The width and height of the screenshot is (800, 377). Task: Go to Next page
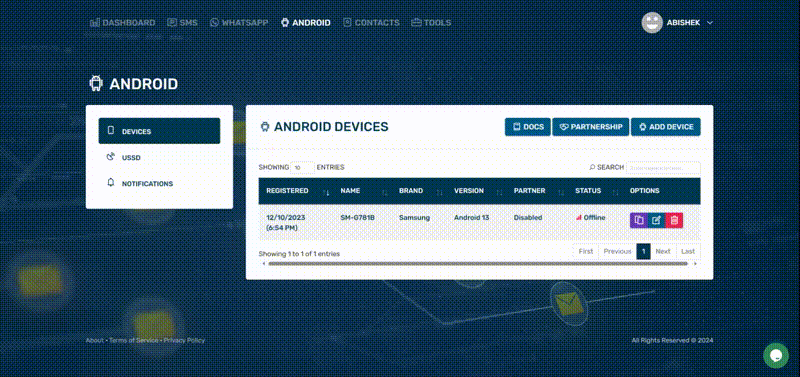click(663, 252)
